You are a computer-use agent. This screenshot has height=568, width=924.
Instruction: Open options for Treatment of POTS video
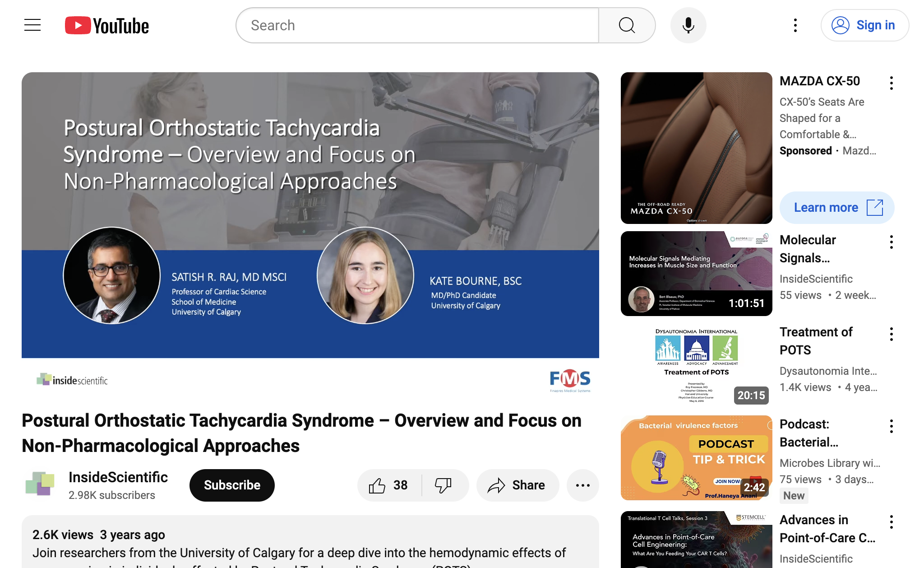pyautogui.click(x=892, y=334)
